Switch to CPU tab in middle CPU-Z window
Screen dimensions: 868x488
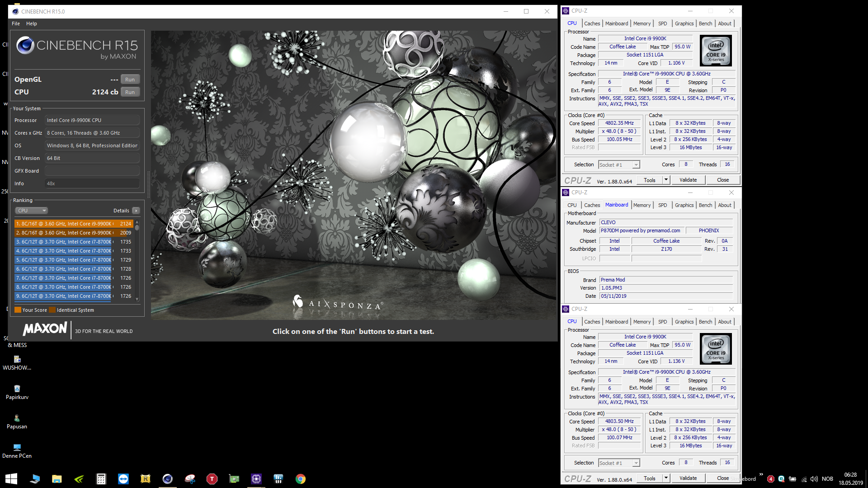point(572,205)
